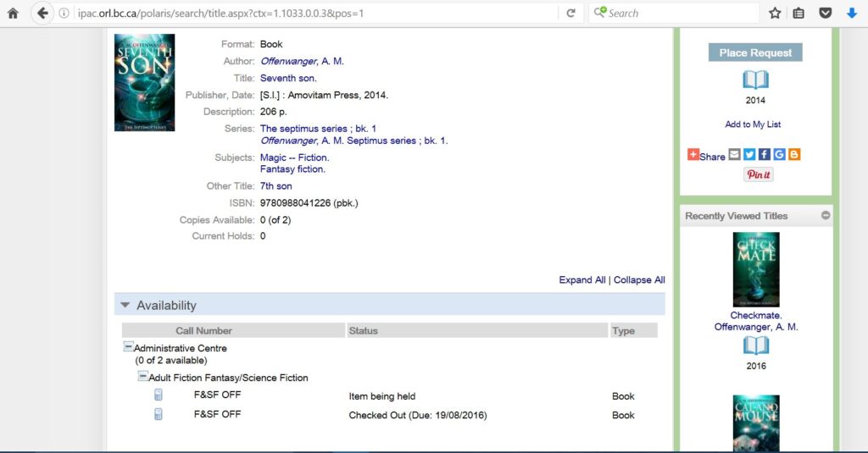The image size is (868, 453).
Task: Click the Pin it button
Action: click(x=758, y=174)
